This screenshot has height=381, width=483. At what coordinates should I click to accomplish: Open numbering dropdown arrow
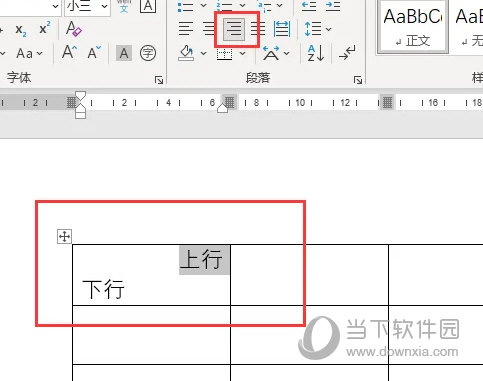tap(243, 6)
